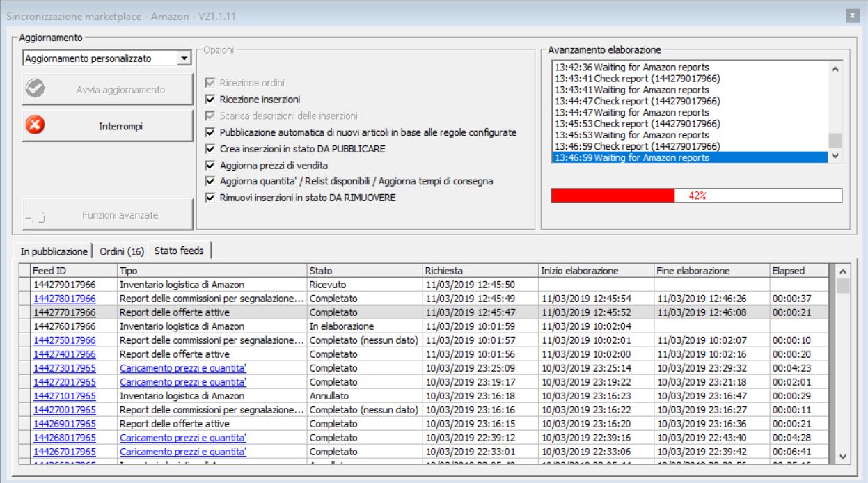Viewport: 868px width, 483px height.
Task: Open feed link 144275017966
Action: click(65, 340)
